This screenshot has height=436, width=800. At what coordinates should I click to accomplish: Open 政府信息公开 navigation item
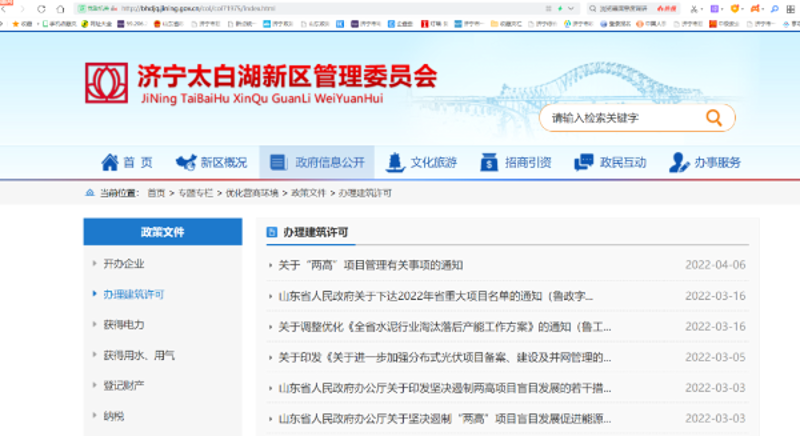click(317, 162)
